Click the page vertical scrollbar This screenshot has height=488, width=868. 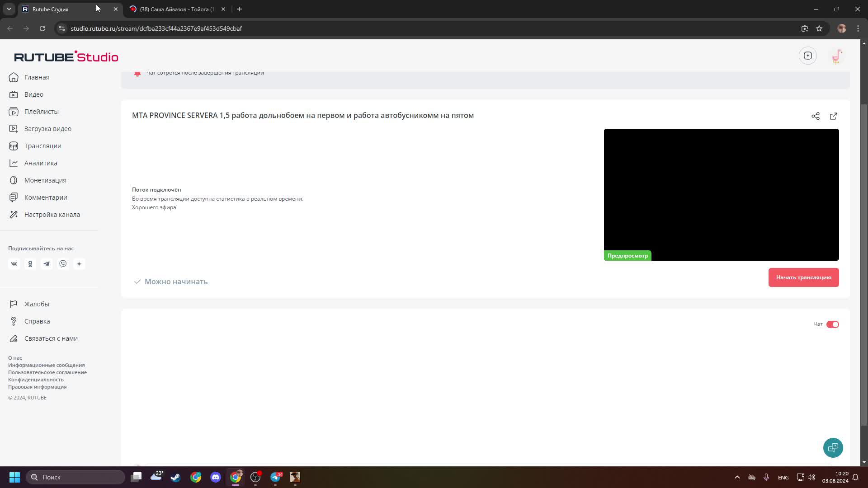coord(864,264)
